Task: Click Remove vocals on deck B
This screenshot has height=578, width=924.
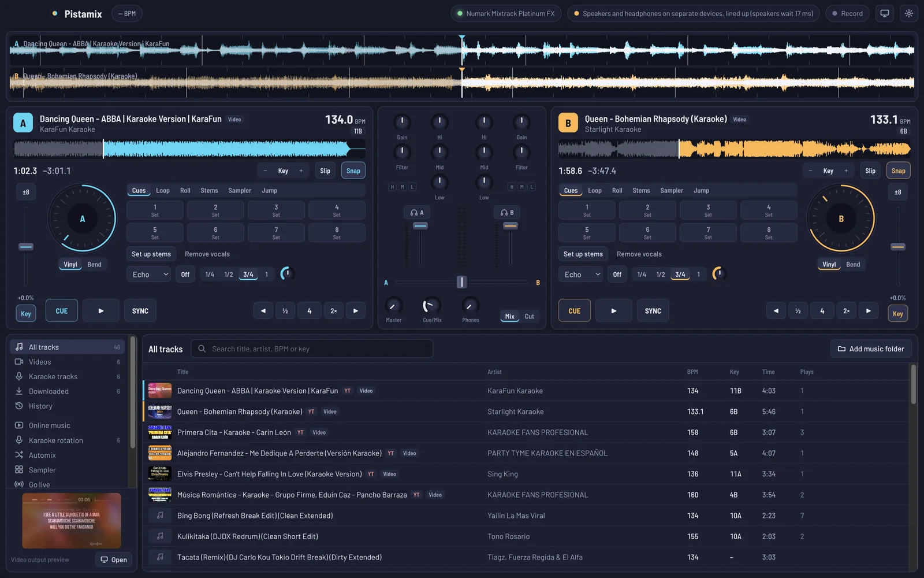Action: (639, 254)
